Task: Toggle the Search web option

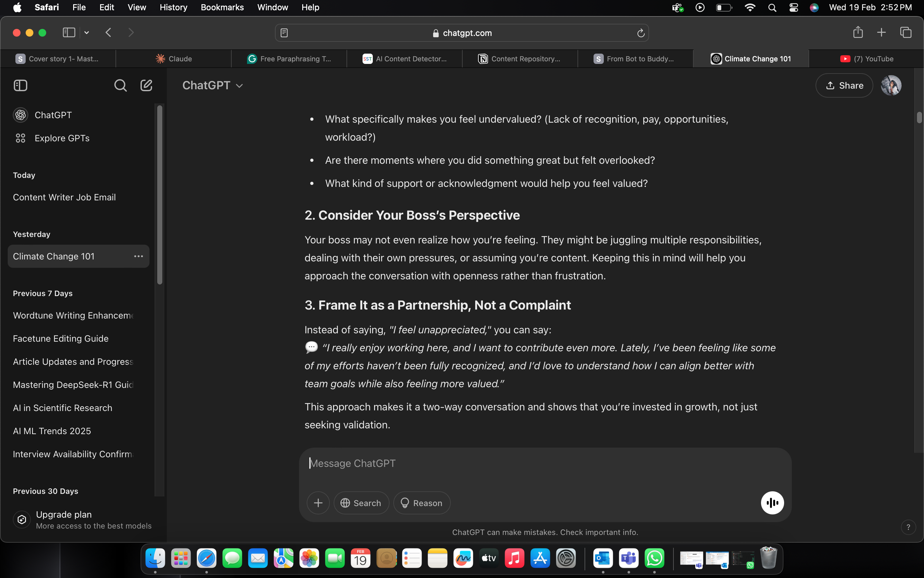Action: [361, 503]
